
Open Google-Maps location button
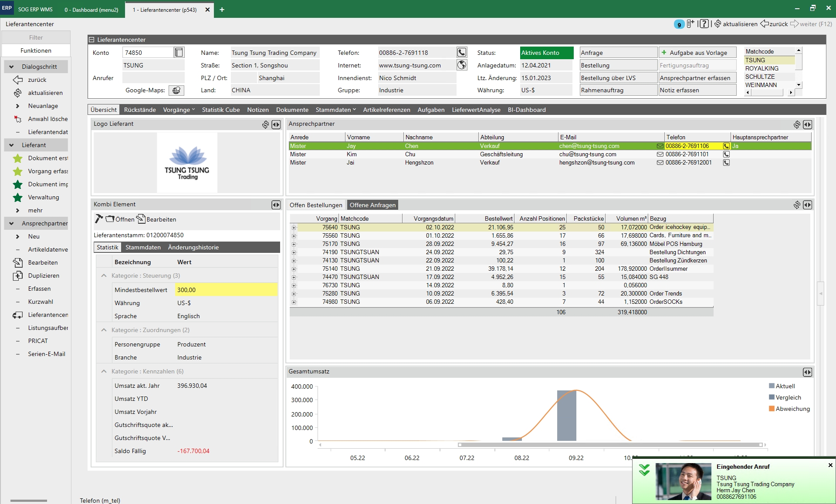pos(176,91)
